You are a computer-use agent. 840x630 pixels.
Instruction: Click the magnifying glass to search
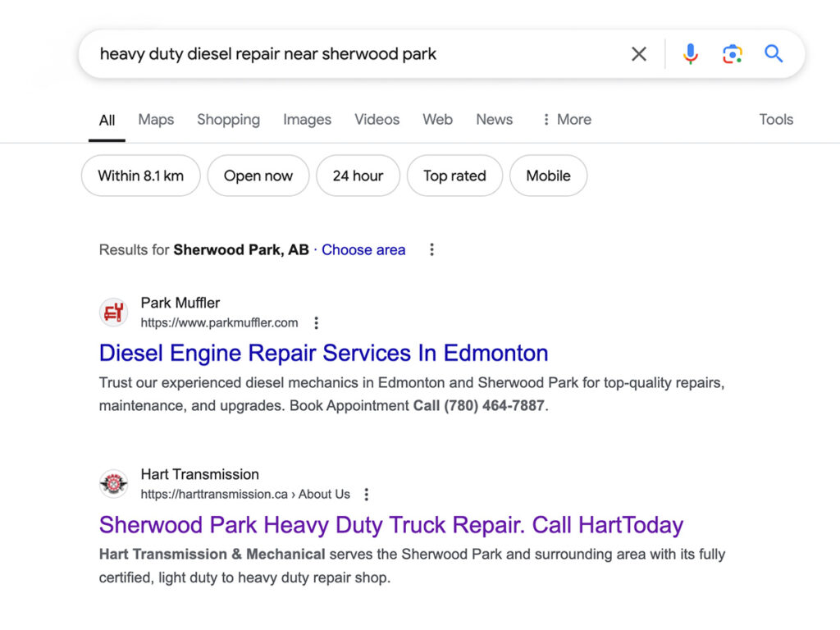(773, 53)
